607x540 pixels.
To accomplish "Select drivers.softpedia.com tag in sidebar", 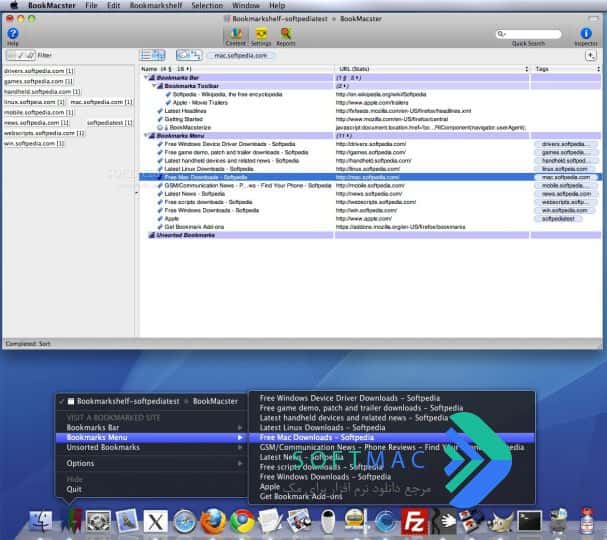I will [x=38, y=71].
